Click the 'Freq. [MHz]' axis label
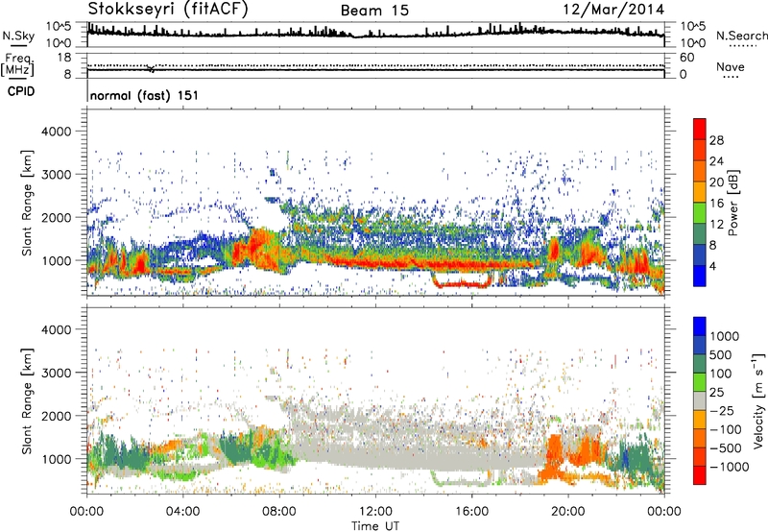Image resolution: width=768 pixels, height=532 pixels. point(17,65)
